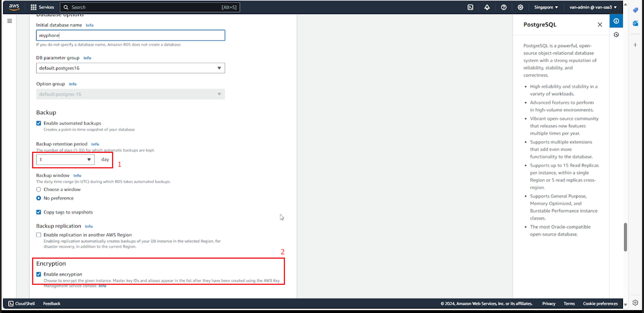Image resolution: width=644 pixels, height=313 pixels.
Task: Click the page vertical scrollbar thumb
Action: coord(625,237)
